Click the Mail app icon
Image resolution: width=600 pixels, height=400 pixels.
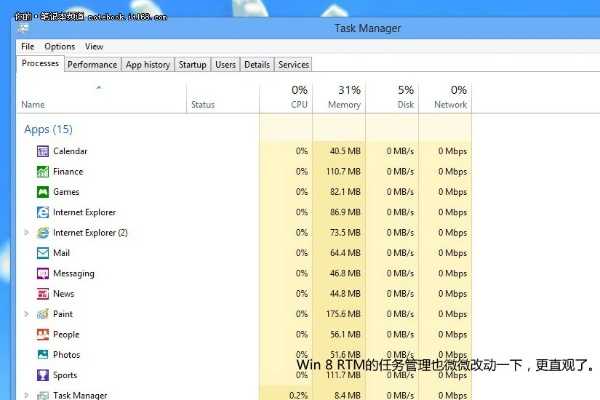(43, 253)
